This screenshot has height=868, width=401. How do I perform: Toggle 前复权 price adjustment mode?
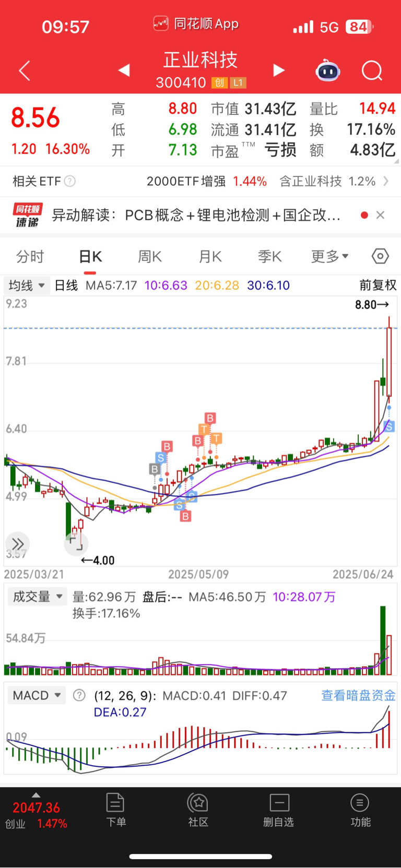(x=378, y=285)
